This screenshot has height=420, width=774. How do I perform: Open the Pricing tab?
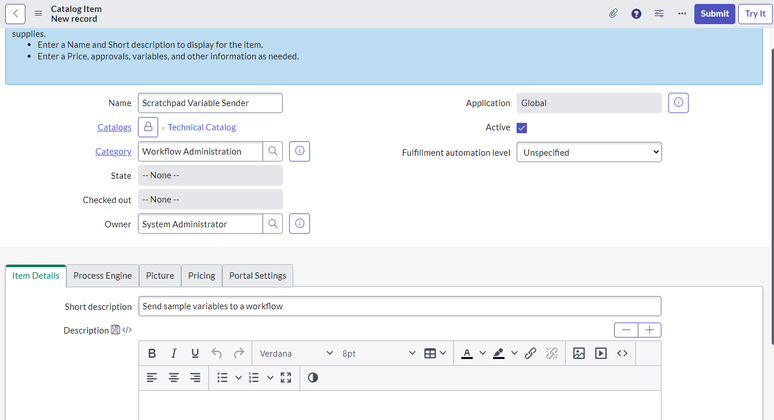(x=201, y=275)
